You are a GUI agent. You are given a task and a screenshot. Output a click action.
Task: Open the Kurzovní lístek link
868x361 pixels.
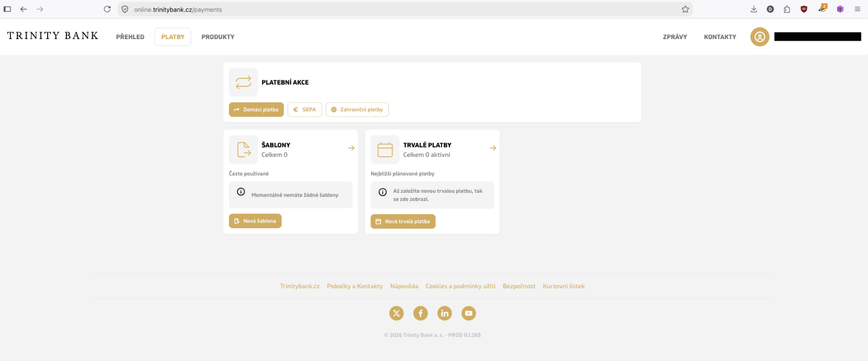coord(564,286)
